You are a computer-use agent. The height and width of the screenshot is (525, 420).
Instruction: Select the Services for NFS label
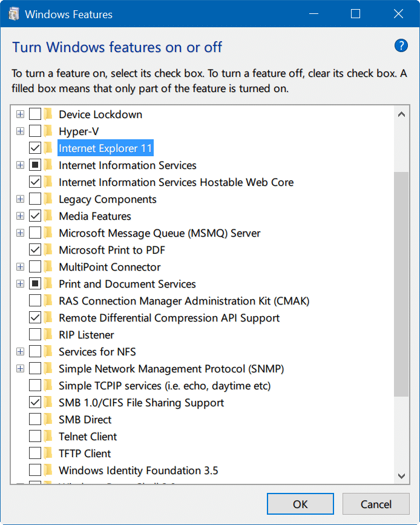(x=97, y=352)
